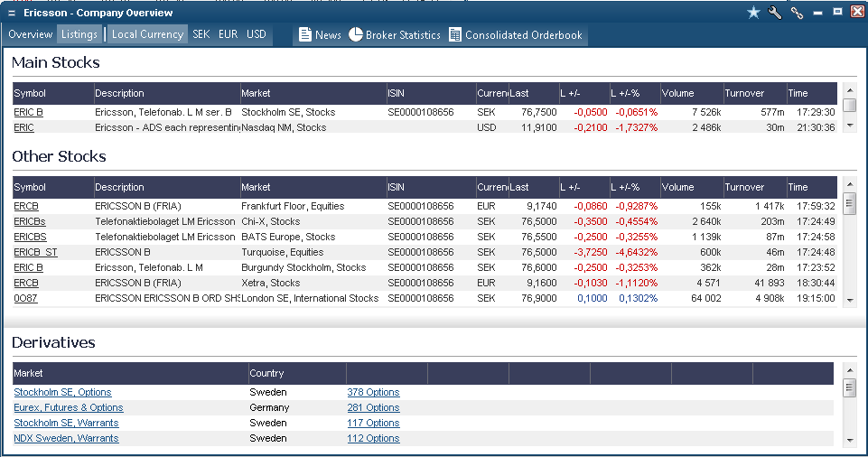
Task: Open the Consolidated Orderbook toolbar label
Action: (524, 35)
